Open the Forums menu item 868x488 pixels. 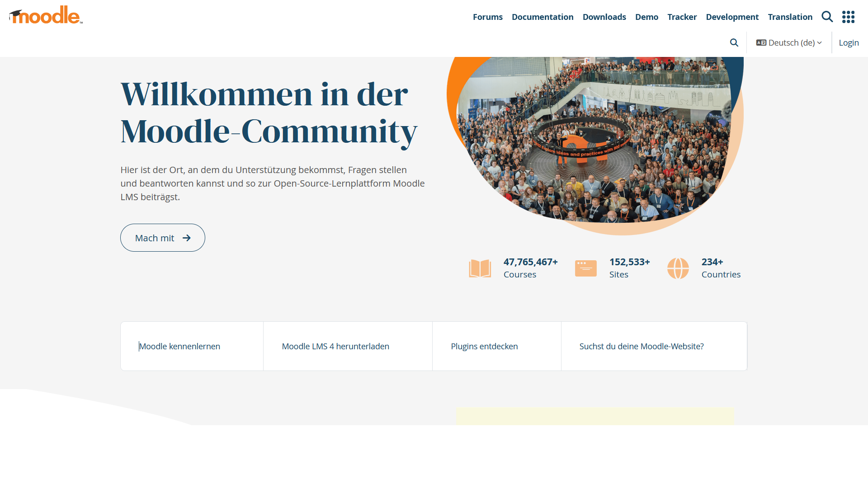(487, 17)
